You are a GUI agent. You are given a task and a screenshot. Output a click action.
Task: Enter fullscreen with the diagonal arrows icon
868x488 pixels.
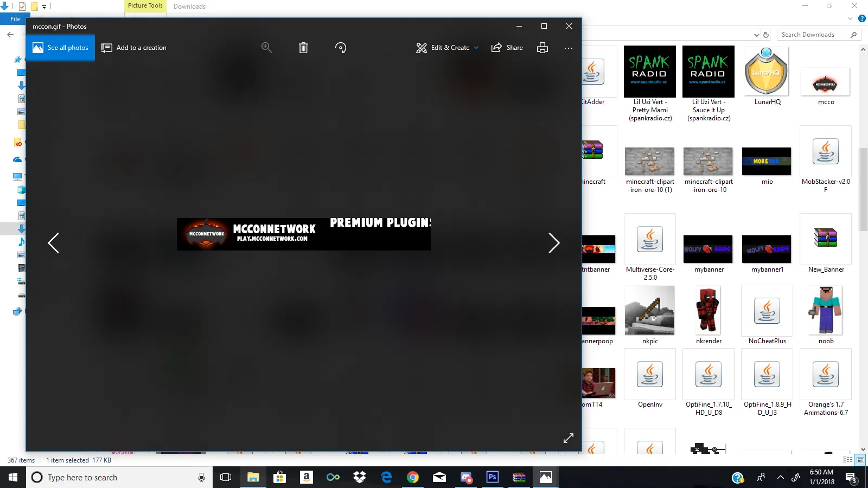pyautogui.click(x=568, y=438)
